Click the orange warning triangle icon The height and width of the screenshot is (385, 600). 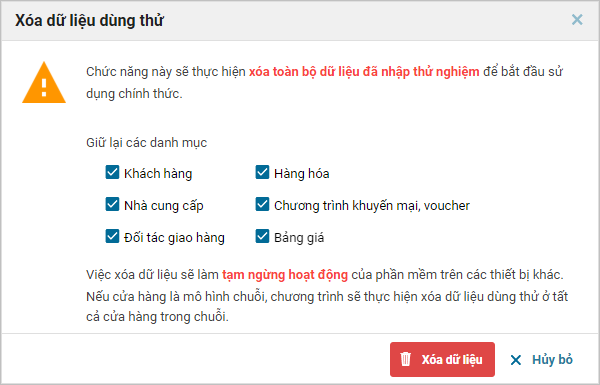click(44, 83)
